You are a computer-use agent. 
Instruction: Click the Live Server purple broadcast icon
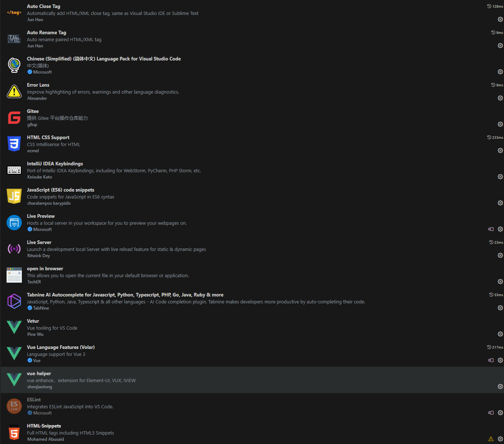pyautogui.click(x=14, y=249)
